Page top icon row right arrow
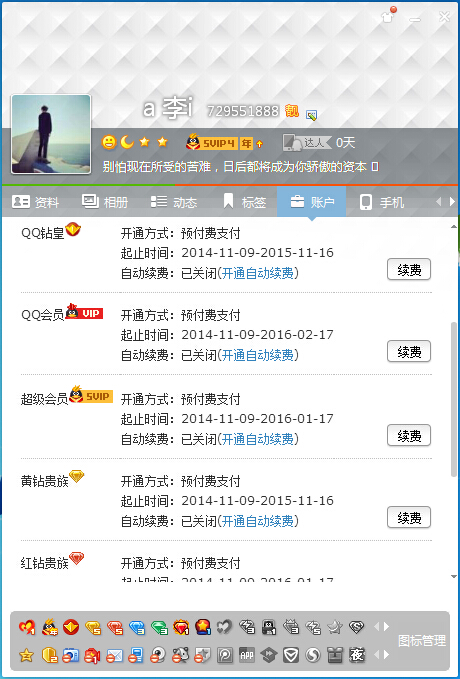The width and height of the screenshot is (460, 679). [387, 627]
